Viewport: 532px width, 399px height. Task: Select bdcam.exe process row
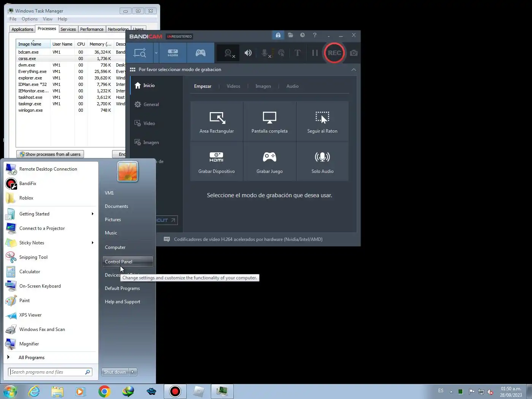(x=71, y=52)
